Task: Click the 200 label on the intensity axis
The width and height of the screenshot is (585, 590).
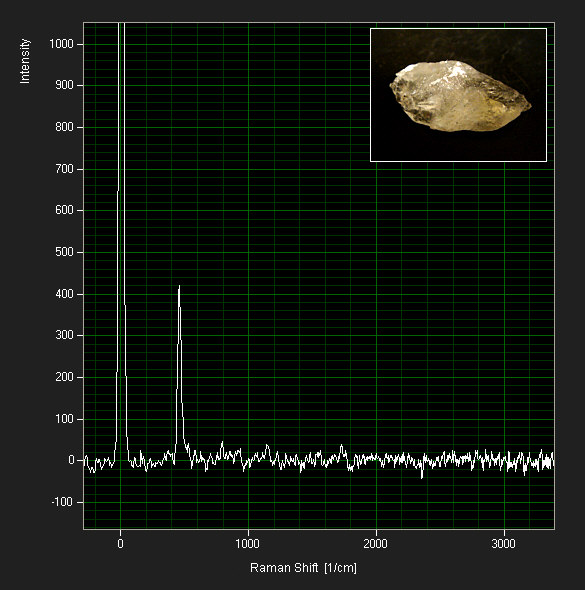Action: tap(64, 377)
